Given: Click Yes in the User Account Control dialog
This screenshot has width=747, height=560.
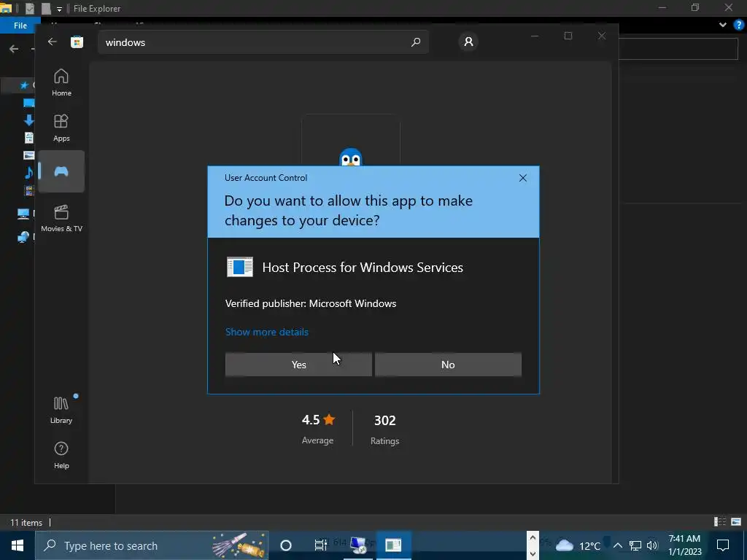Looking at the screenshot, I should pyautogui.click(x=298, y=365).
